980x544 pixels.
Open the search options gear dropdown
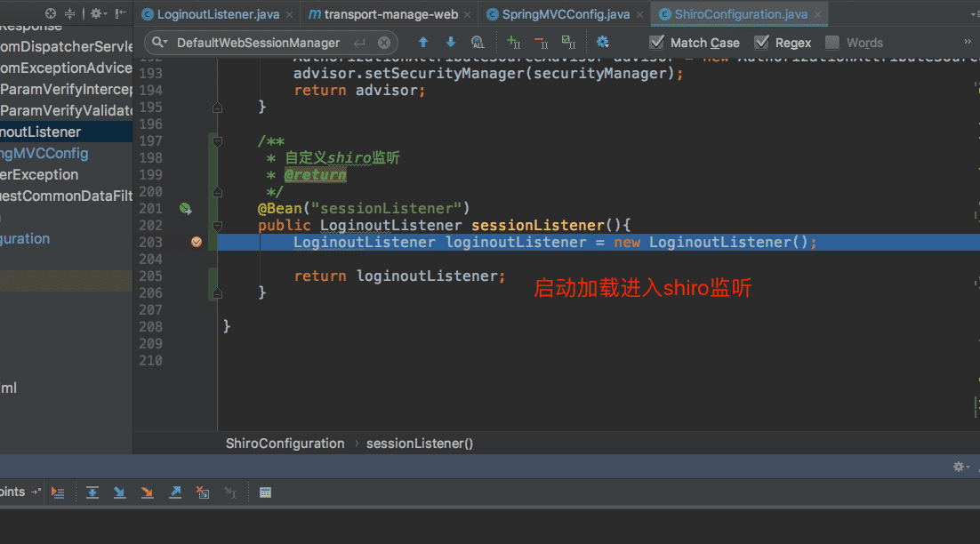[603, 42]
